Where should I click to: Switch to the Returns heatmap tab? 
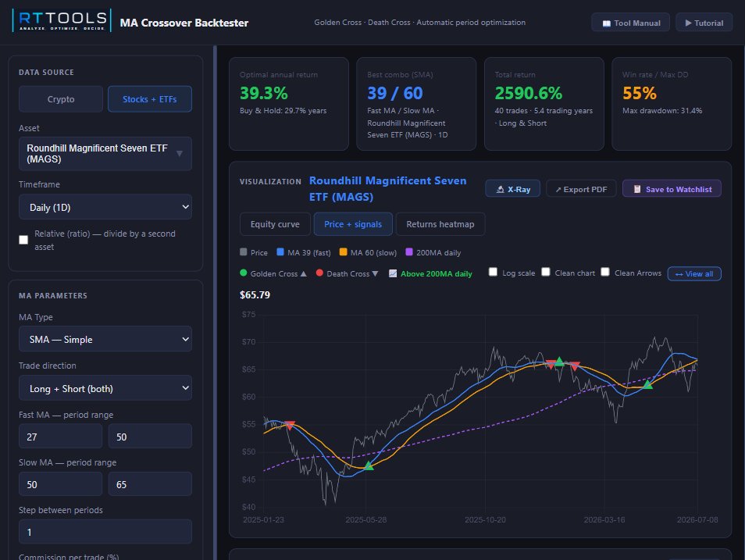[x=440, y=224]
